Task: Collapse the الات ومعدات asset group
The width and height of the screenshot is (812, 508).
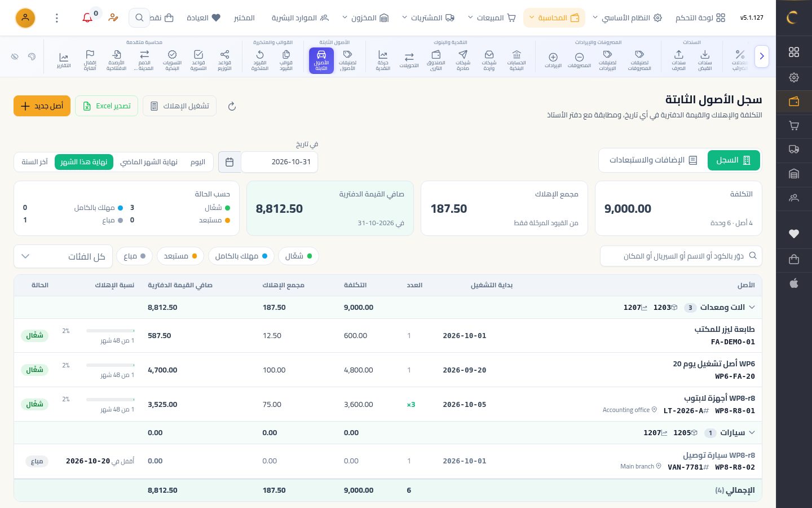Action: pyautogui.click(x=752, y=308)
